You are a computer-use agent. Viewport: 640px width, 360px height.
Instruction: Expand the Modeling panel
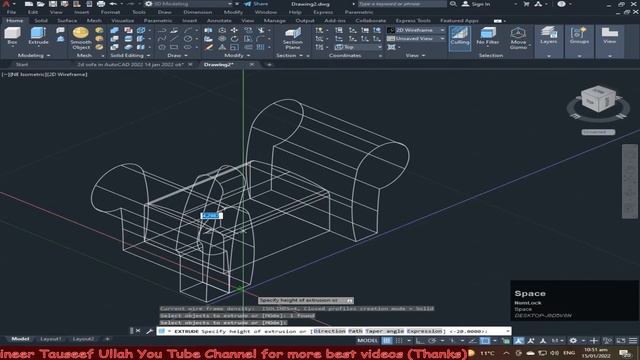click(33, 56)
